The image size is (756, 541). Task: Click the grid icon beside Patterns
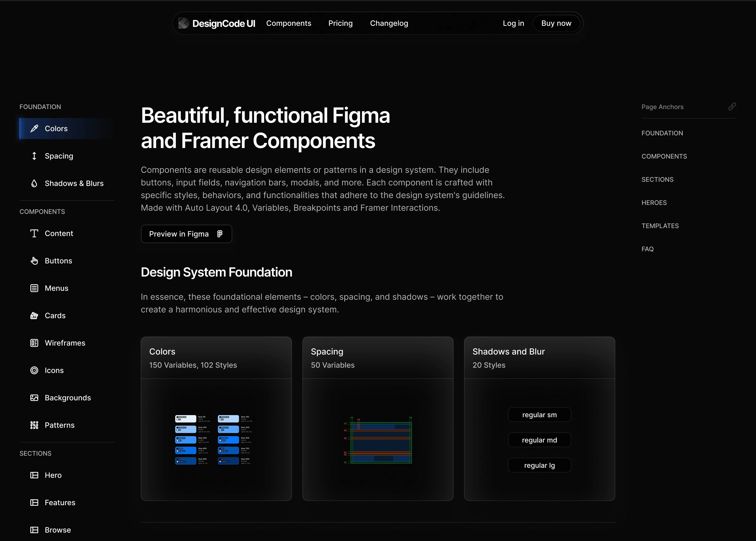pyautogui.click(x=34, y=425)
